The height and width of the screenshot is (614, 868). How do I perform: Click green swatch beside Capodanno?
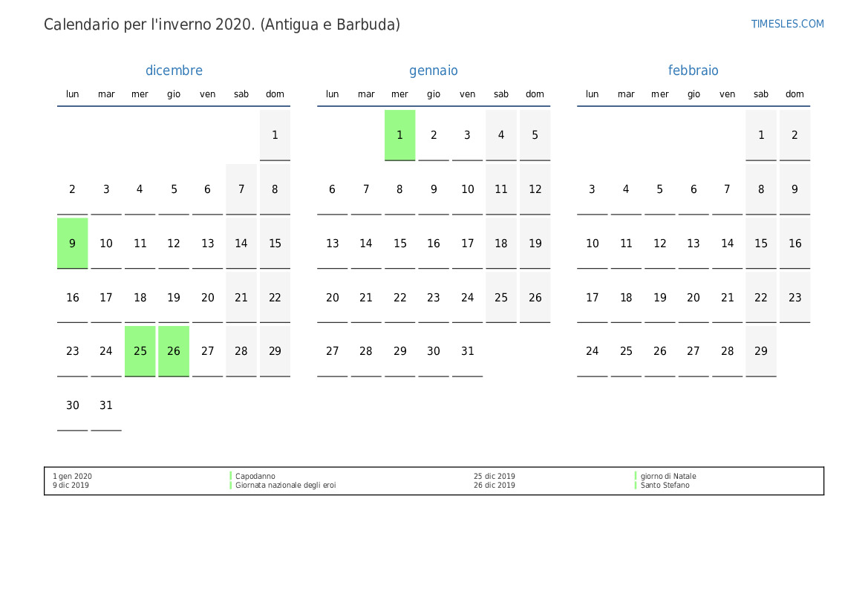tap(231, 477)
